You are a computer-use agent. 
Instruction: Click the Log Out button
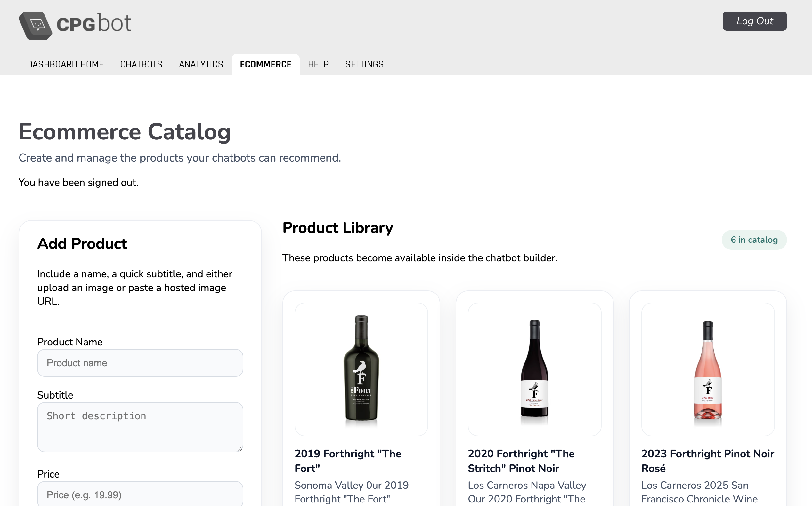pos(754,21)
